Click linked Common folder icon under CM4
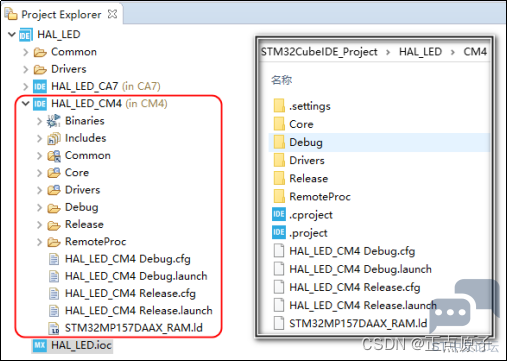Screen dimensions: 508x362 [54, 156]
